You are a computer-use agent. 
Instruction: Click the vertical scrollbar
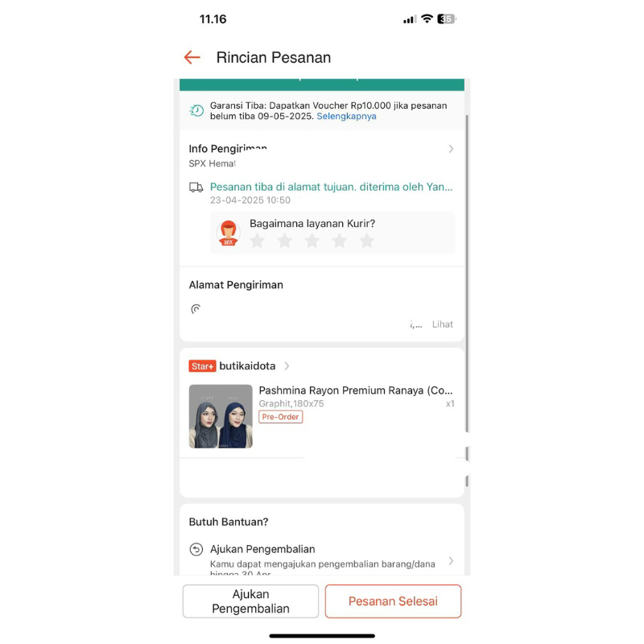[x=467, y=274]
